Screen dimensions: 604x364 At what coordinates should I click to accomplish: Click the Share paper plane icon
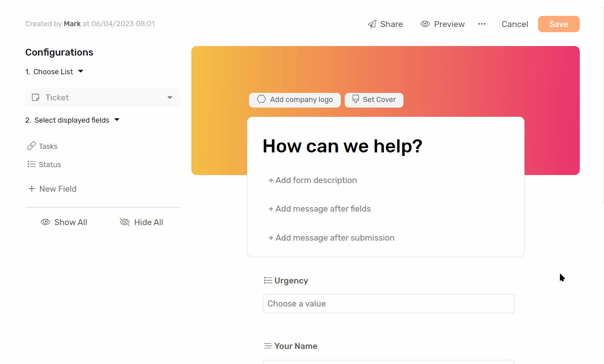[372, 24]
